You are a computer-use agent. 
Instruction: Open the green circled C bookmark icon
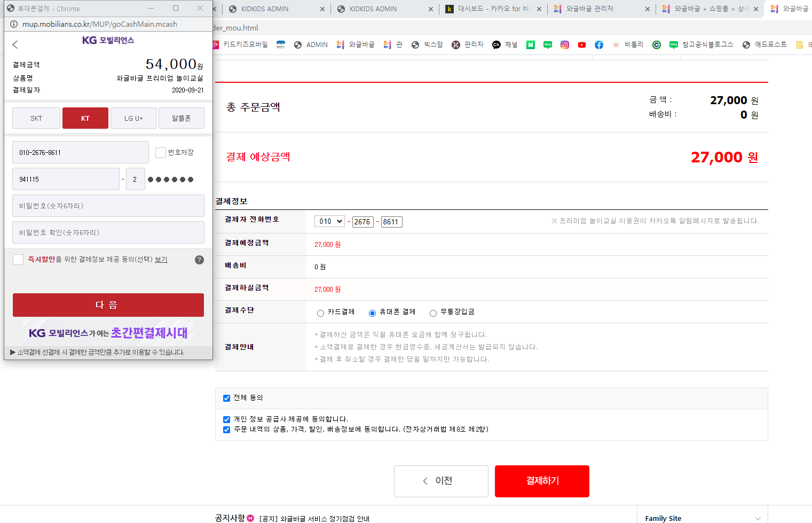pyautogui.click(x=657, y=45)
